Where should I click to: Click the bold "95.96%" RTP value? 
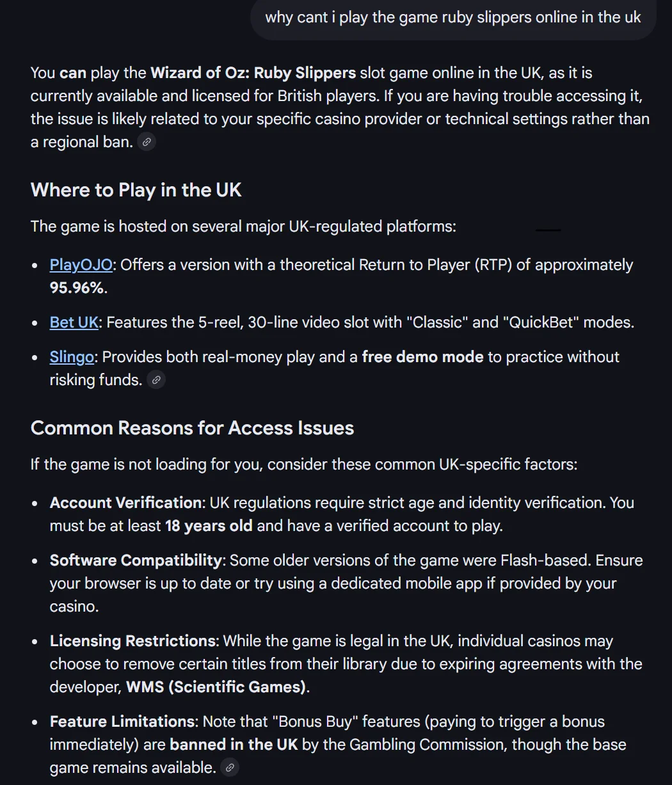pyautogui.click(x=77, y=288)
